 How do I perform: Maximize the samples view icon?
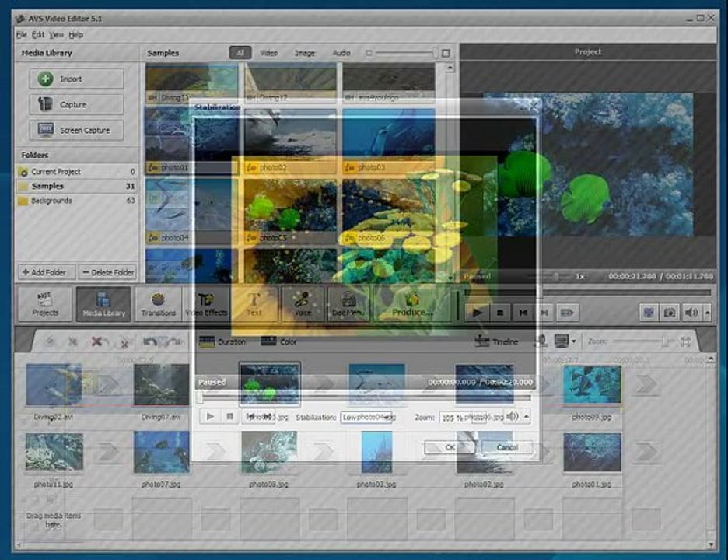446,53
